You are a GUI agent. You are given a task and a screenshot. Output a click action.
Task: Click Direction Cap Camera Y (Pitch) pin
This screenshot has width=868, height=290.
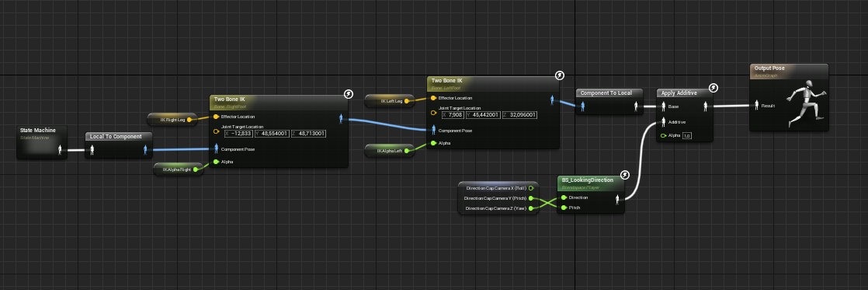[531, 198]
